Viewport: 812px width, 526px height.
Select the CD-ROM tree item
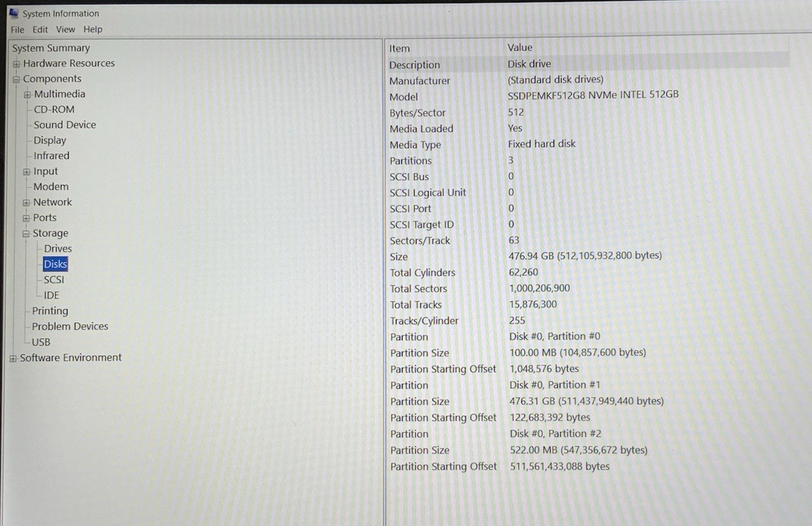pyautogui.click(x=54, y=110)
